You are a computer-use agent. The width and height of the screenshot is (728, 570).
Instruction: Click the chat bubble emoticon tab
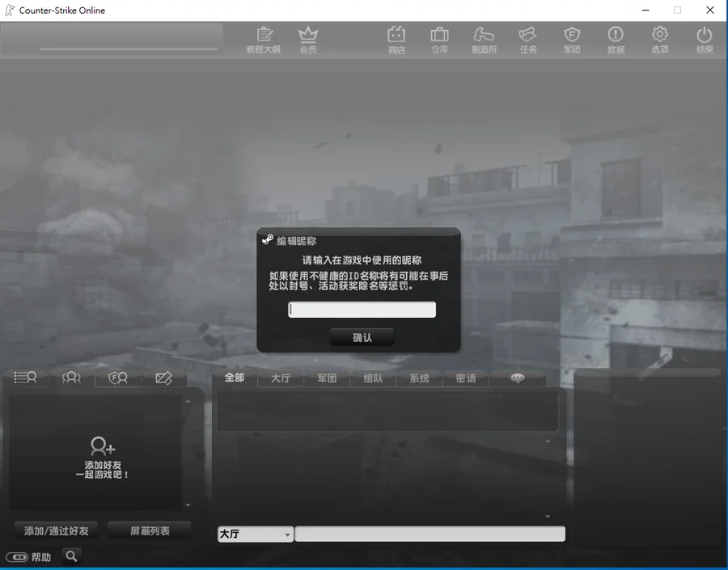pos(518,378)
